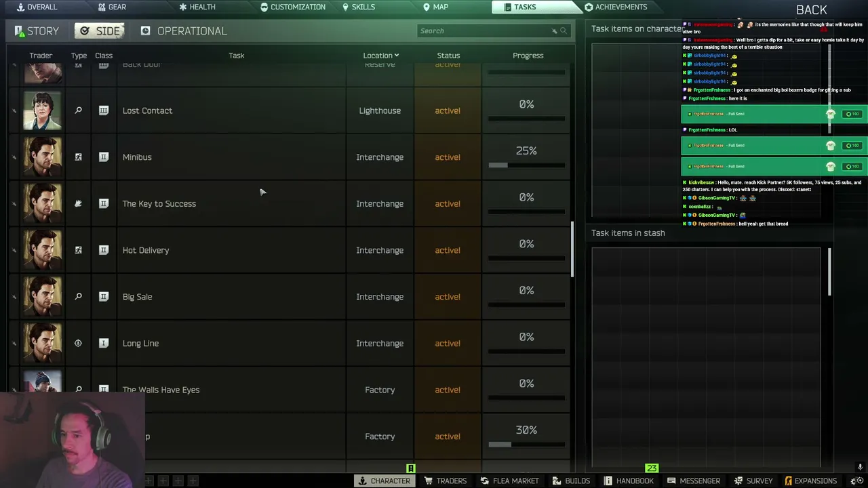Sort by the Trader column header
This screenshot has width=868, height=488.
(41, 56)
